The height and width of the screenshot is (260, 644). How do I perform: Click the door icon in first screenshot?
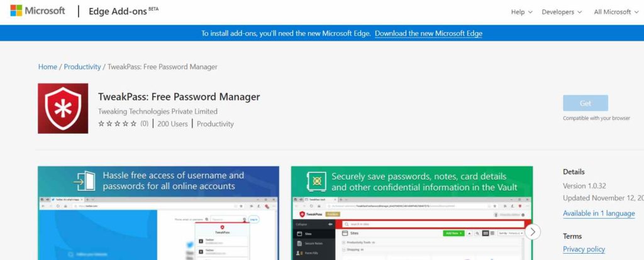85,181
